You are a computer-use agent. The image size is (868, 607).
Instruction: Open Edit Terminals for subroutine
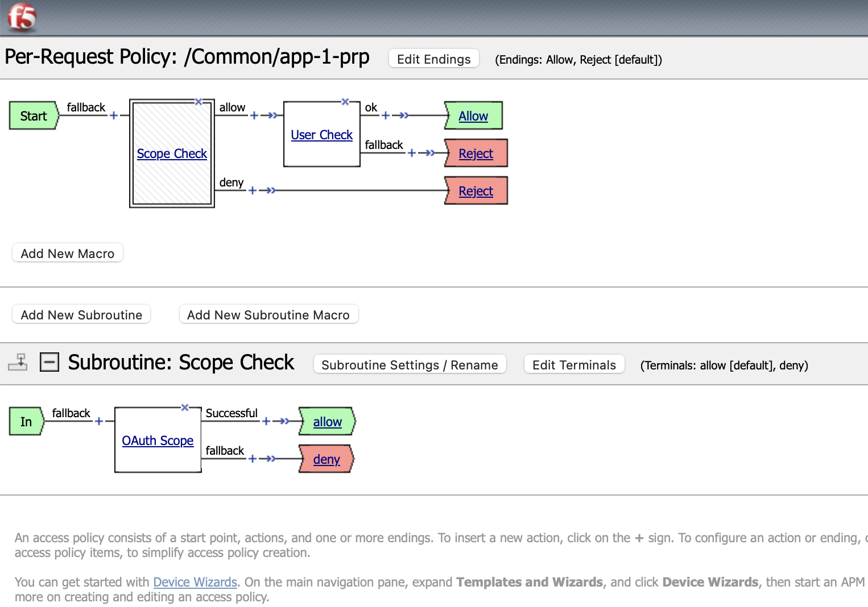pyautogui.click(x=574, y=365)
